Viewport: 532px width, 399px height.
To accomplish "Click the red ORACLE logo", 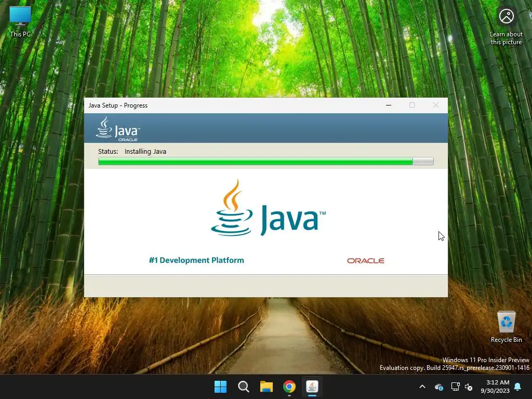I will click(x=366, y=261).
